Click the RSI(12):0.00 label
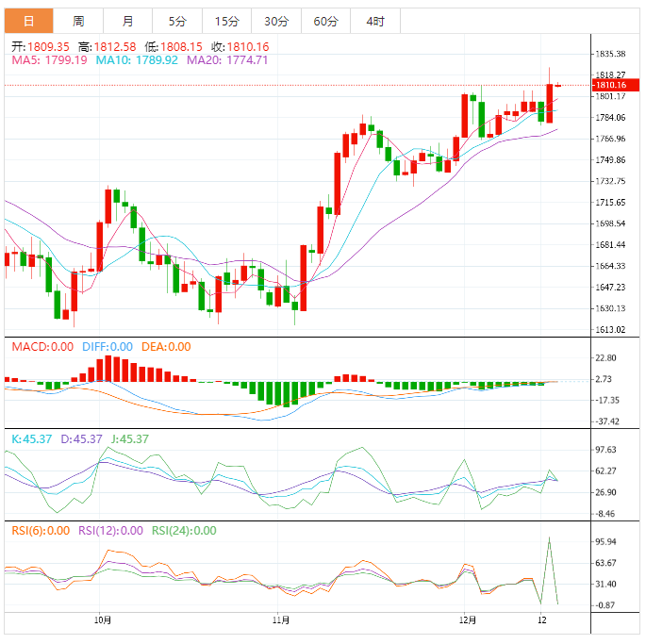Viewport: 646px width, 644px height. (x=111, y=531)
